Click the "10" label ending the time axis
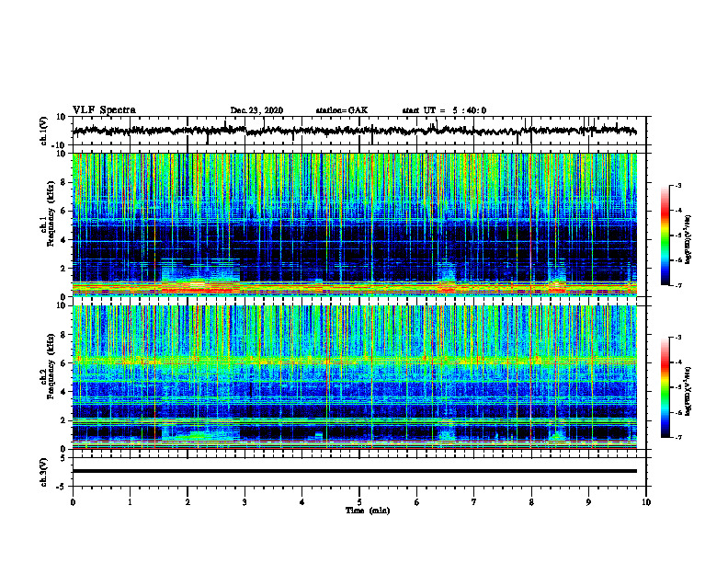 tap(646, 502)
